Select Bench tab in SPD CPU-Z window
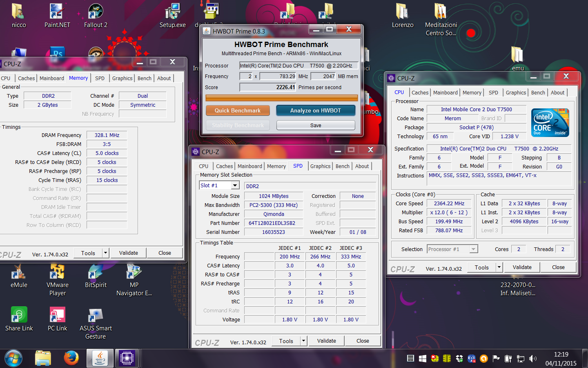 (x=342, y=166)
